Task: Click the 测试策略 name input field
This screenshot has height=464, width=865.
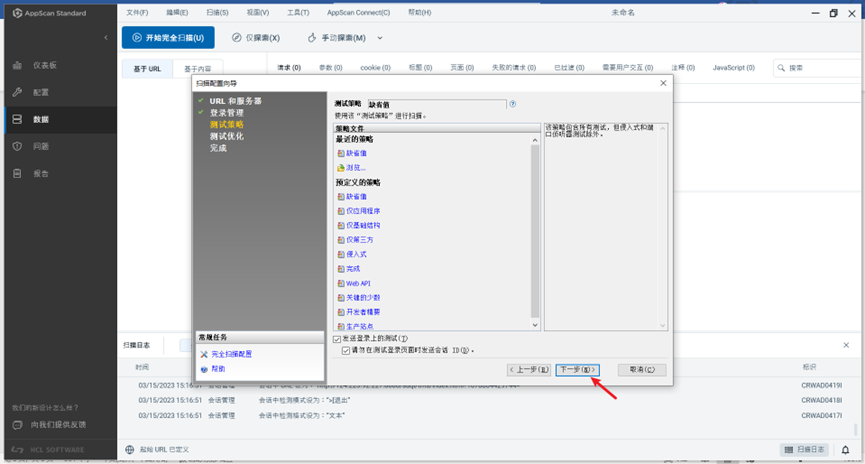Action: pos(437,104)
